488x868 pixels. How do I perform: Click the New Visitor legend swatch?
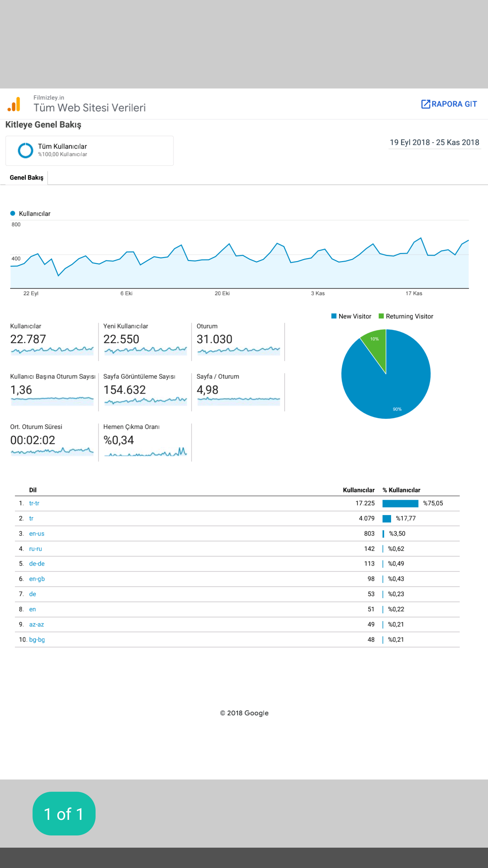click(334, 316)
